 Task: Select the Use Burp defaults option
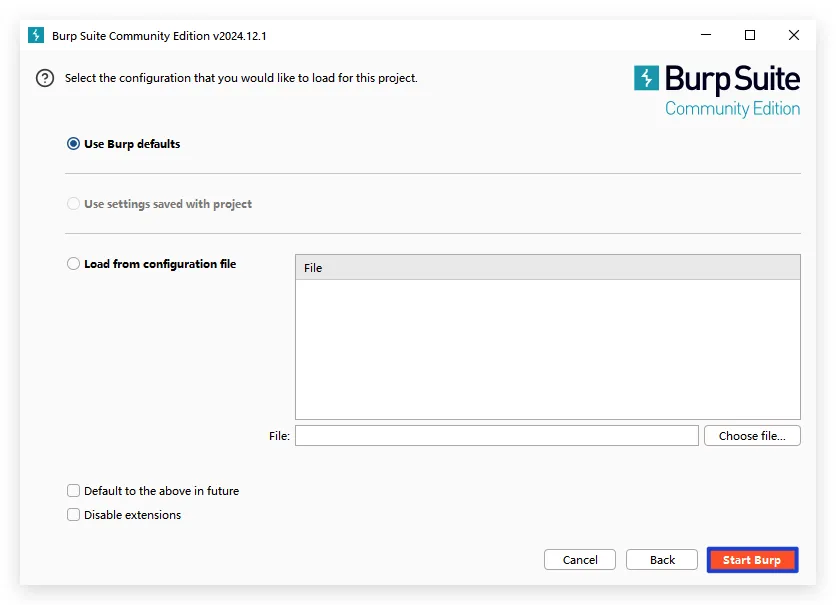click(x=74, y=144)
